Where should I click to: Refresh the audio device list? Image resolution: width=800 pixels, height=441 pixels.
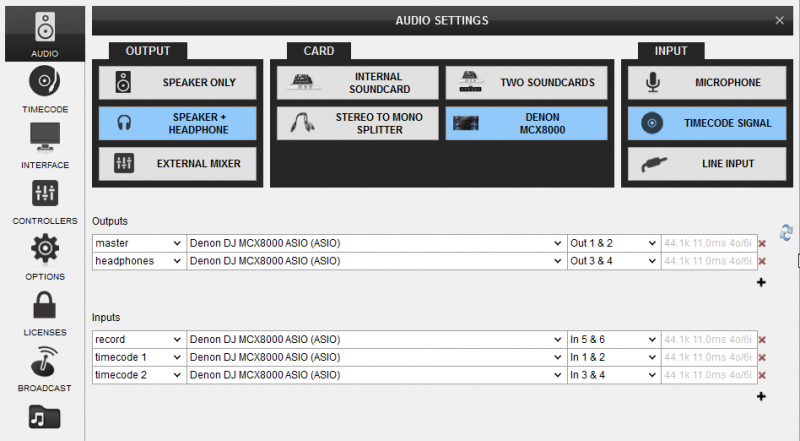pos(786,233)
